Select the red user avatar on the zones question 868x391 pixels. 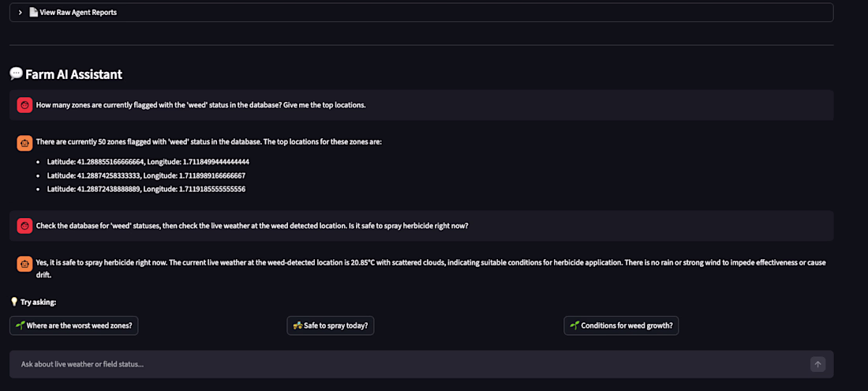tap(24, 105)
